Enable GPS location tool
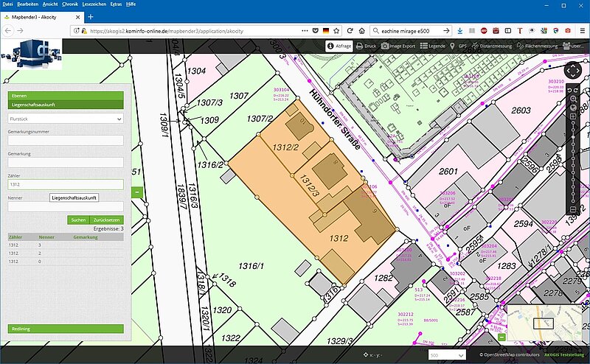The height and width of the screenshot is (364, 590). pyautogui.click(x=457, y=46)
